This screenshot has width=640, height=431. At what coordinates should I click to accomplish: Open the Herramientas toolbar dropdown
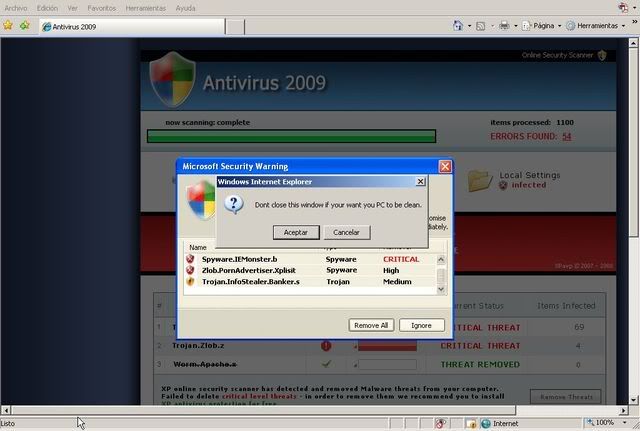tap(596, 26)
